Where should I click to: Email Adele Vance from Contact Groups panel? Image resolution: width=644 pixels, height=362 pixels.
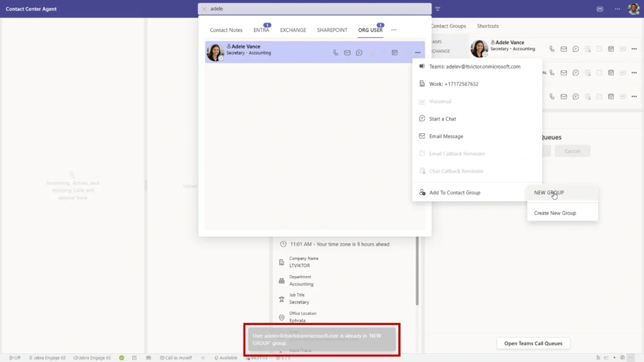tap(563, 49)
